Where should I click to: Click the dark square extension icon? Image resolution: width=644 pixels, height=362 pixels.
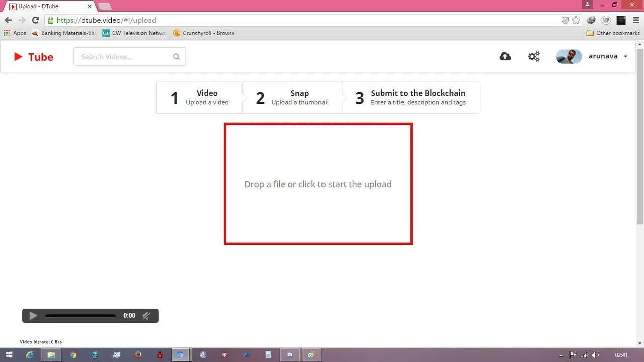(621, 20)
